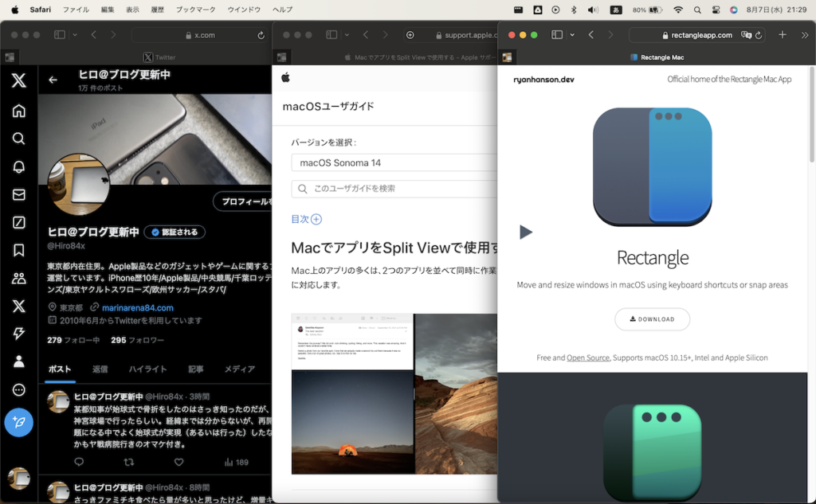View the 279 following list
The height and width of the screenshot is (504, 816).
(73, 340)
